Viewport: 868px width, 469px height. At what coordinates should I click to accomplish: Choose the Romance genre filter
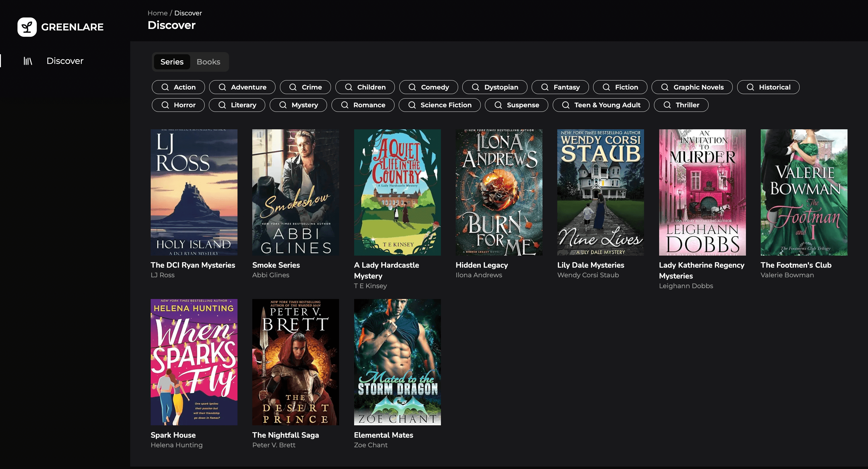(363, 105)
